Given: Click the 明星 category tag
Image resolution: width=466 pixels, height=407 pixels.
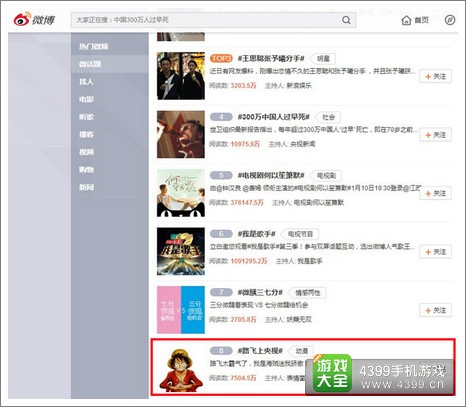Looking at the screenshot, I should coord(323,59).
